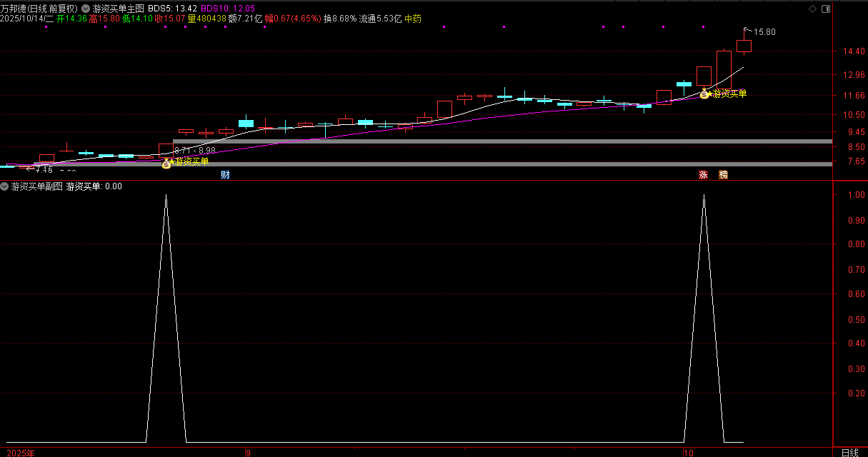Toggle the side panel layout icon
Screen dimensions: 868x457
pyautogui.click(x=826, y=9)
